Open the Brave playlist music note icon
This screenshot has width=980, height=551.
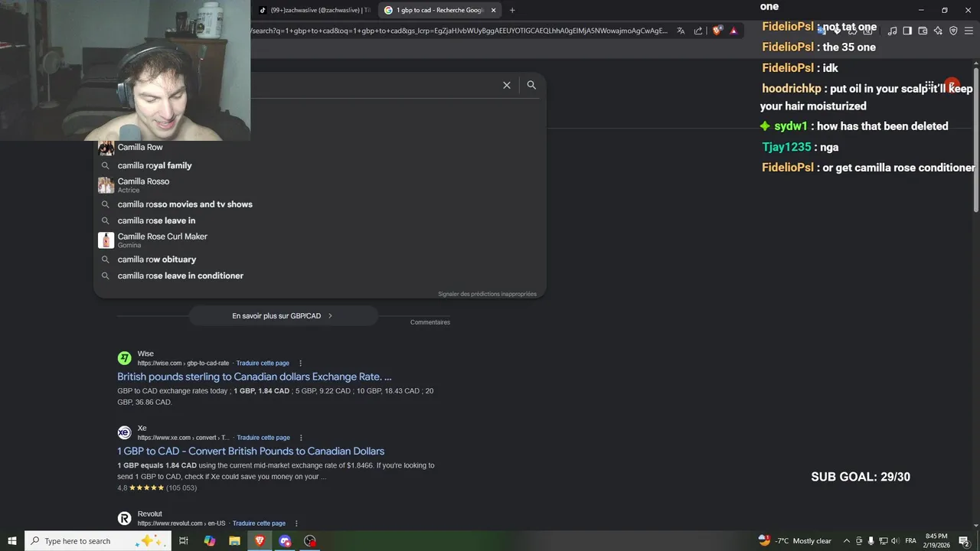[892, 31]
